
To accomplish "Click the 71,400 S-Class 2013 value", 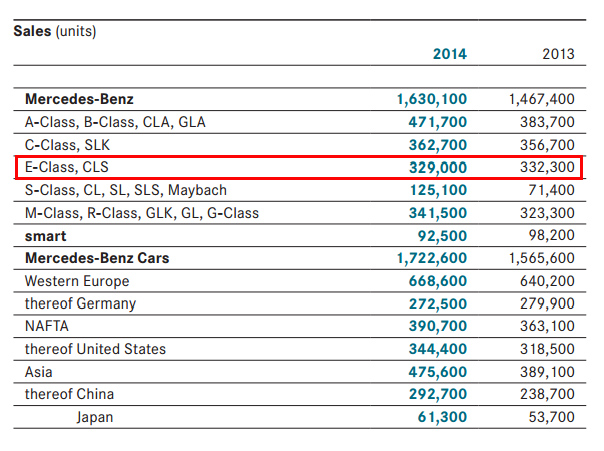I will coord(549,190).
